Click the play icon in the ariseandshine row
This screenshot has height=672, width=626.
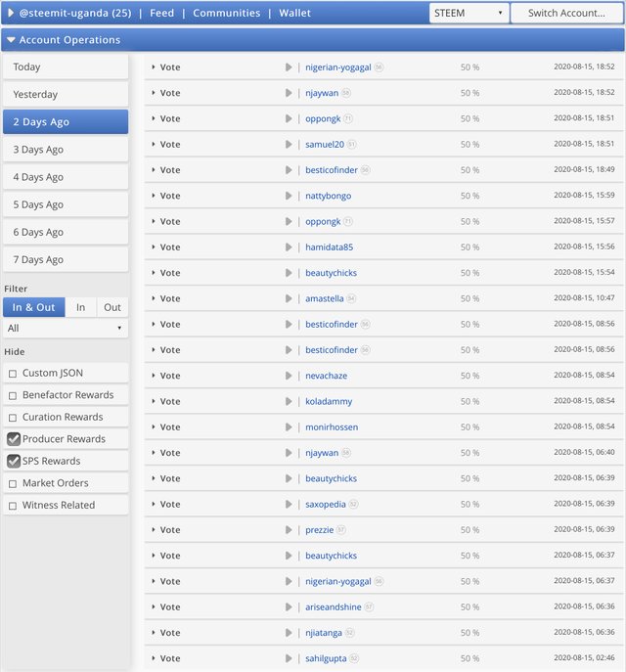coord(289,607)
